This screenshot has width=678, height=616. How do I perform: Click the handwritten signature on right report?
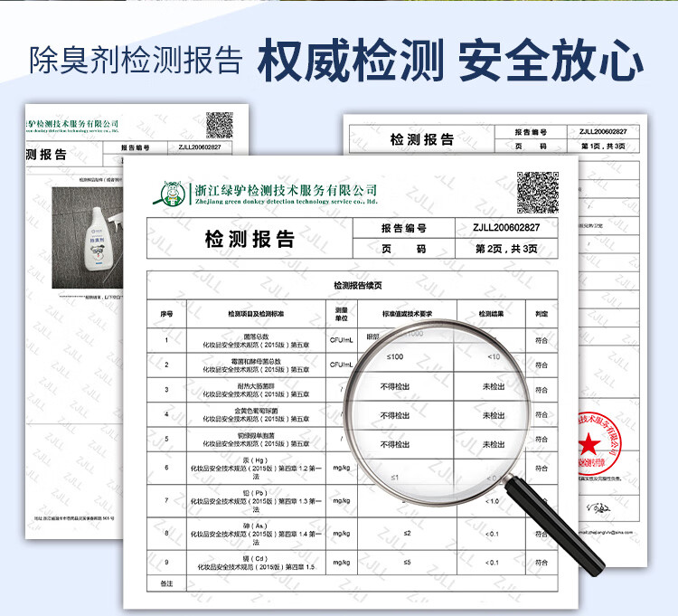click(x=598, y=507)
